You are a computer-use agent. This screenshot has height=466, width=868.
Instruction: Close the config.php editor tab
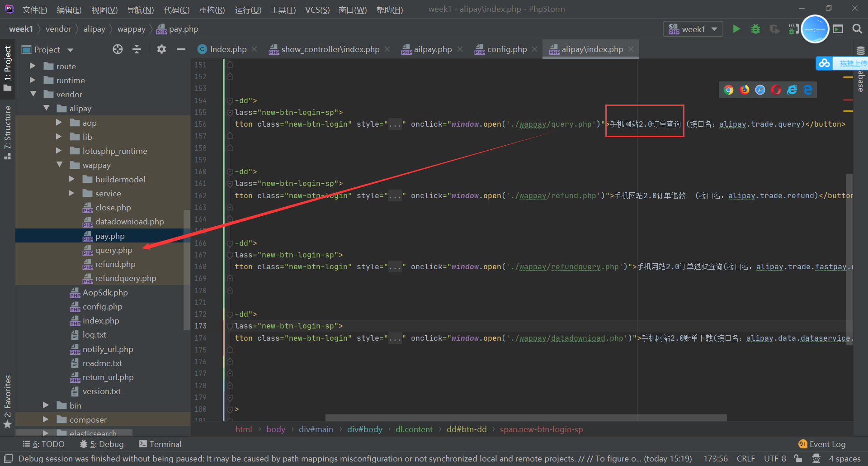click(535, 49)
